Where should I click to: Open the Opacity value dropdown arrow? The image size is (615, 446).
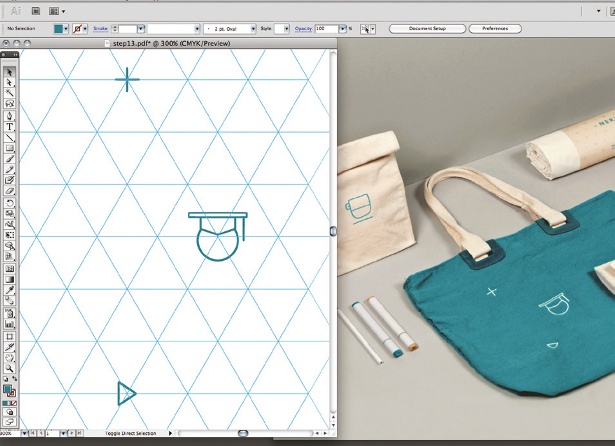[x=342, y=29]
